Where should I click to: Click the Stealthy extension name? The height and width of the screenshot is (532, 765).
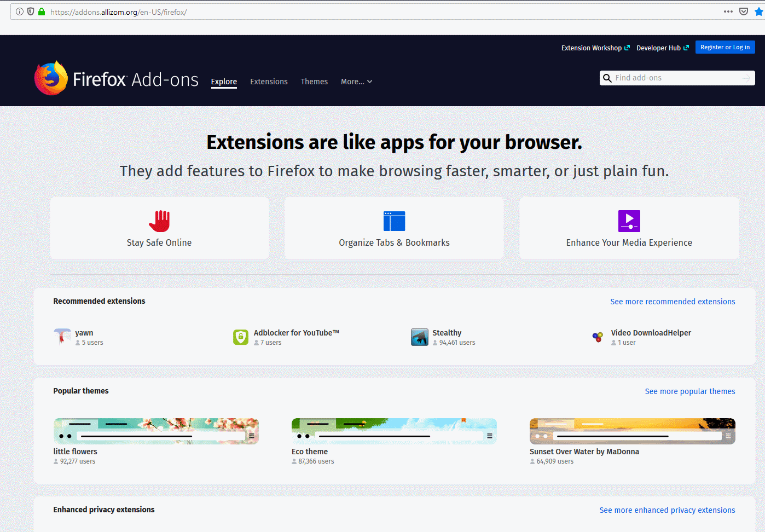447,333
